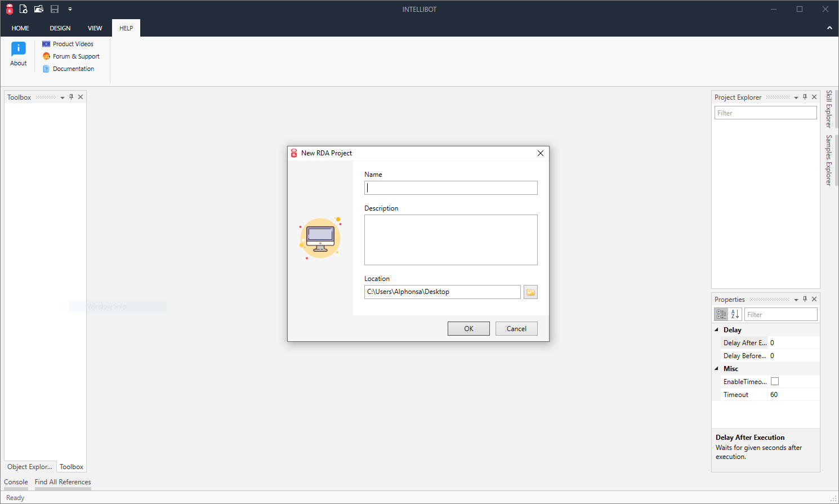The width and height of the screenshot is (839, 504).
Task: Enable the EnableTimeout checkbox in Properties
Action: (x=774, y=381)
